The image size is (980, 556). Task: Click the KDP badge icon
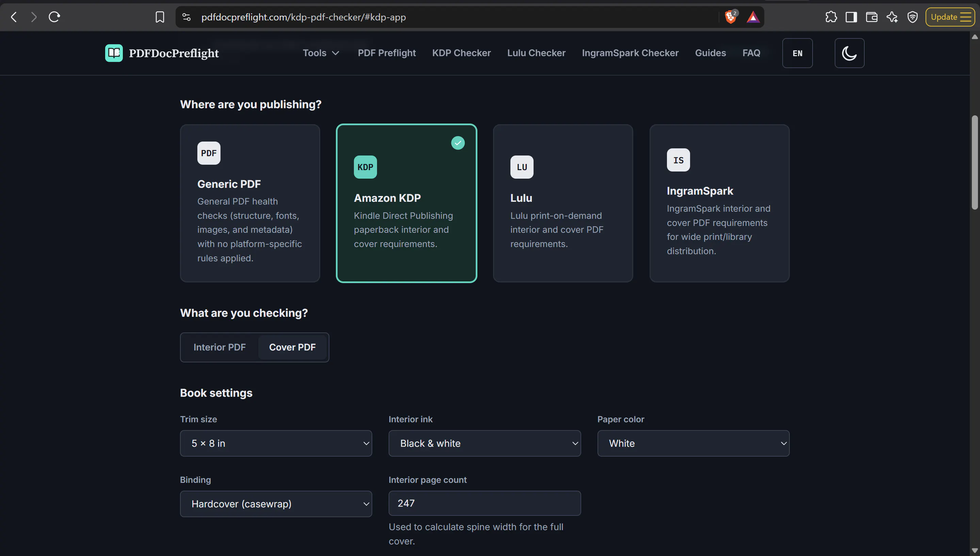[365, 167]
